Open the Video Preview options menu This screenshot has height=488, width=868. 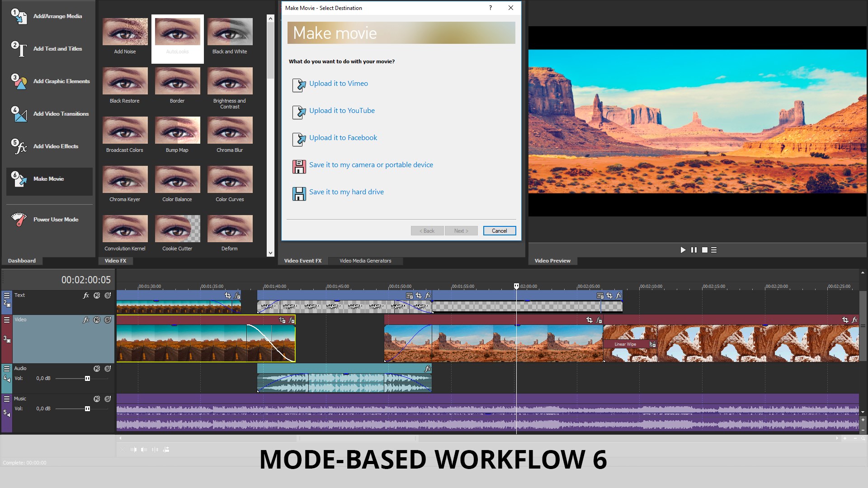714,250
